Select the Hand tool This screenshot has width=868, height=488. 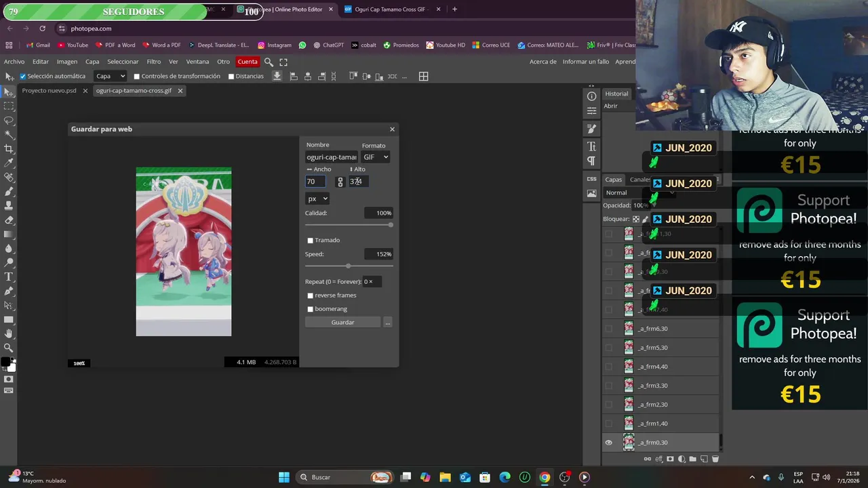point(9,334)
